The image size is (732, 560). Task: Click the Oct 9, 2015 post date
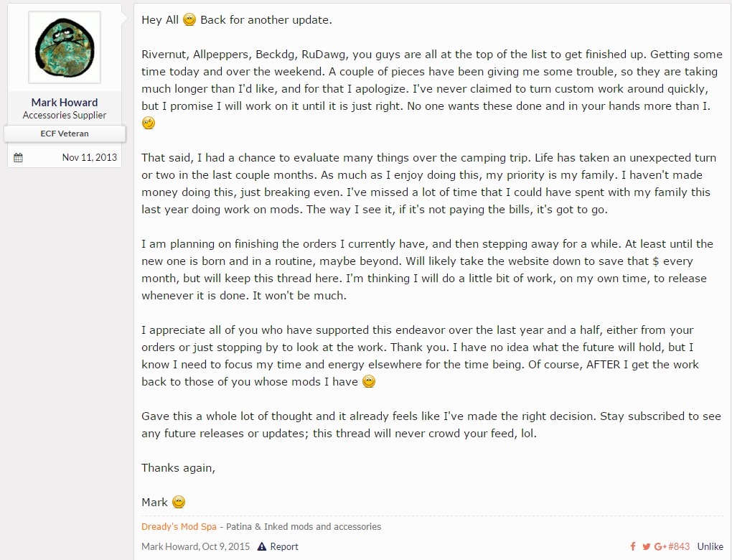pyautogui.click(x=225, y=546)
